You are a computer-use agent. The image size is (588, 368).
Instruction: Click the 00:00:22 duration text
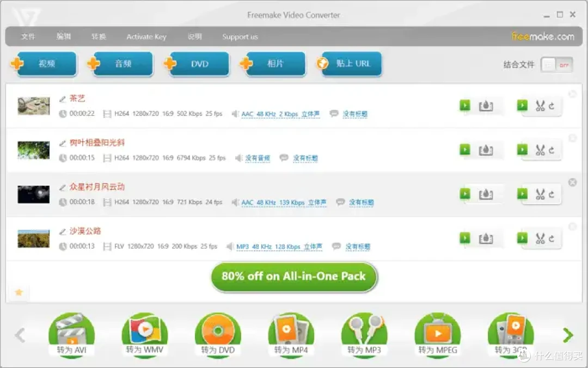click(82, 113)
